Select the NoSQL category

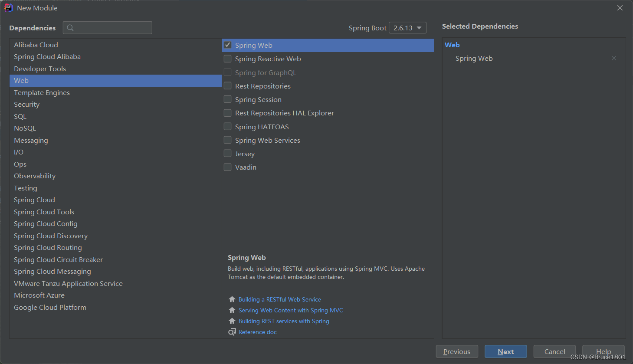pos(115,128)
